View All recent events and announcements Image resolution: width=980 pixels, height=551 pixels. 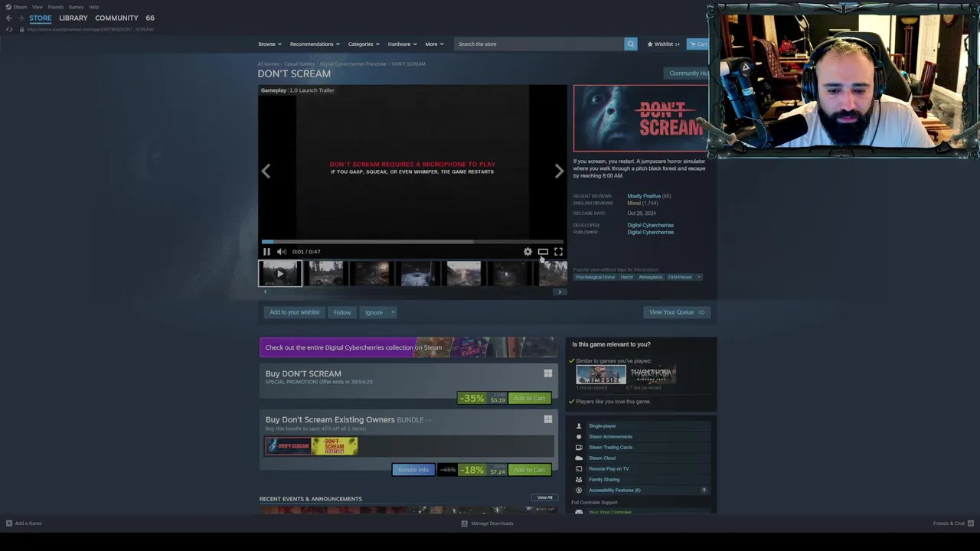click(544, 497)
